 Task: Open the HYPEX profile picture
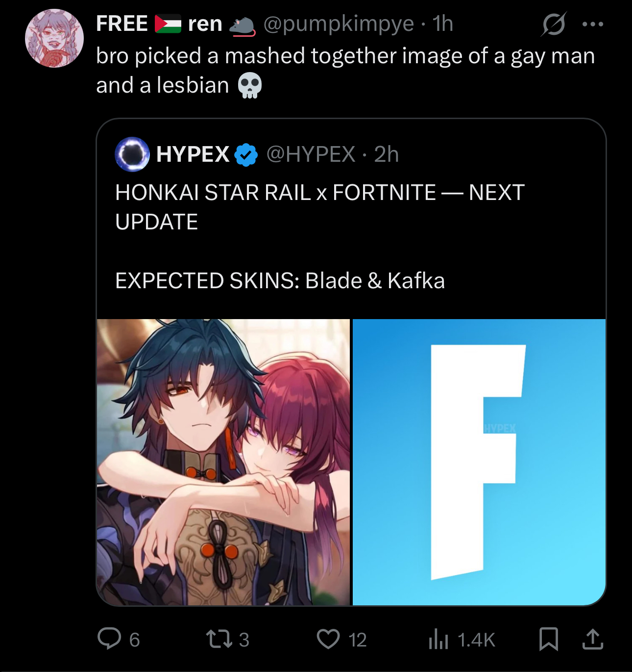pyautogui.click(x=132, y=154)
